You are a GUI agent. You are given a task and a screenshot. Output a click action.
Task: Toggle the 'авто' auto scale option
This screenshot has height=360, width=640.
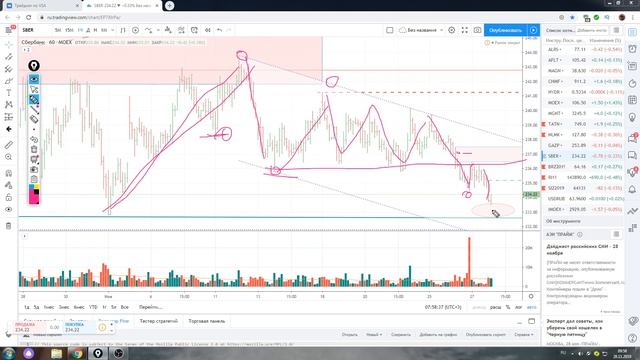pos(531,307)
